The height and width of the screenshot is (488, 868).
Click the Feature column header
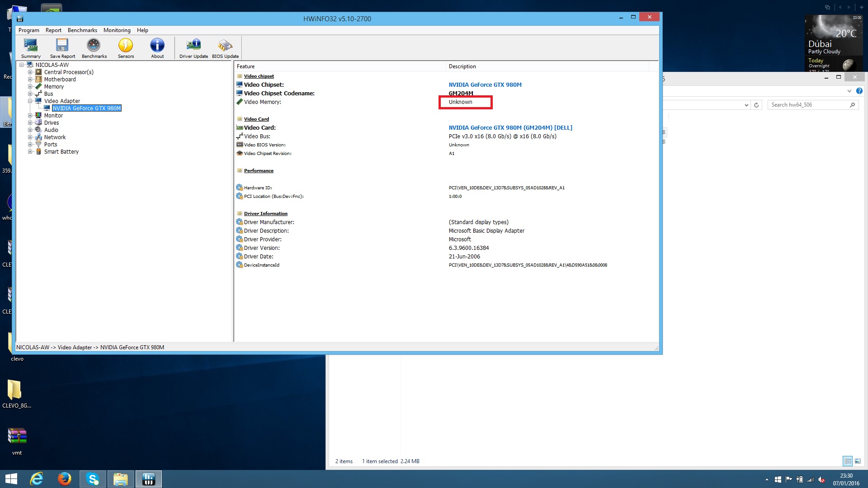pos(340,66)
